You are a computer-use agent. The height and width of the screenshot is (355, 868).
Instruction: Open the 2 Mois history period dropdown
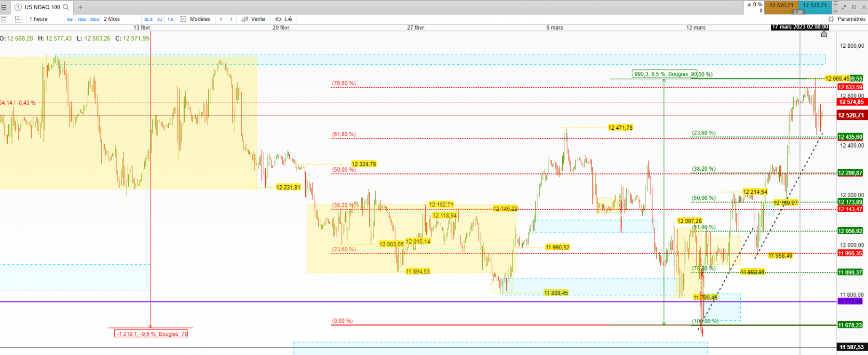click(x=112, y=19)
